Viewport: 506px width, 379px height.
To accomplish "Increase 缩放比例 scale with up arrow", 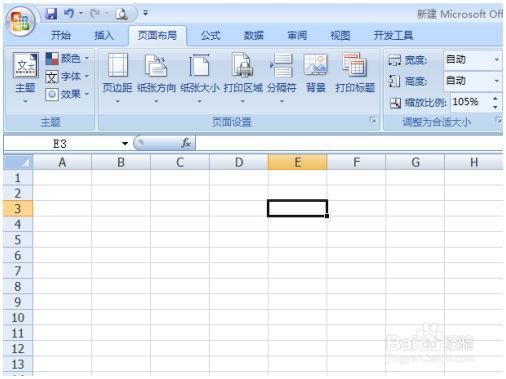I will click(x=495, y=99).
